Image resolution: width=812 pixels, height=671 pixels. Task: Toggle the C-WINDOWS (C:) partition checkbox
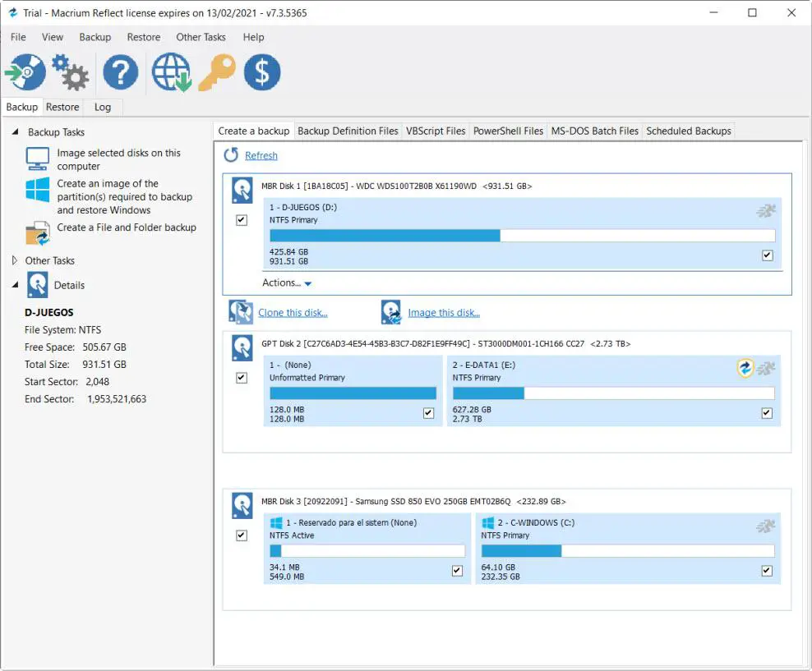point(767,571)
